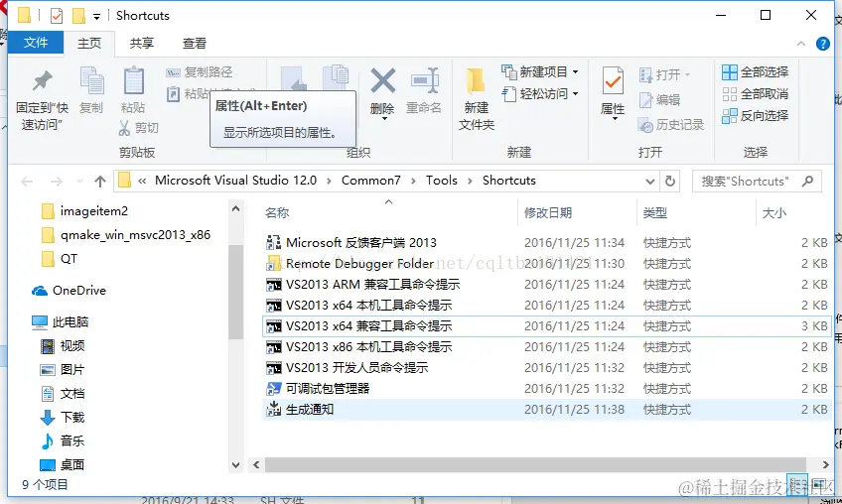Viewport: 842px width, 504px height.
Task: Open the Properties (属性) checkmark icon
Action: 613,81
